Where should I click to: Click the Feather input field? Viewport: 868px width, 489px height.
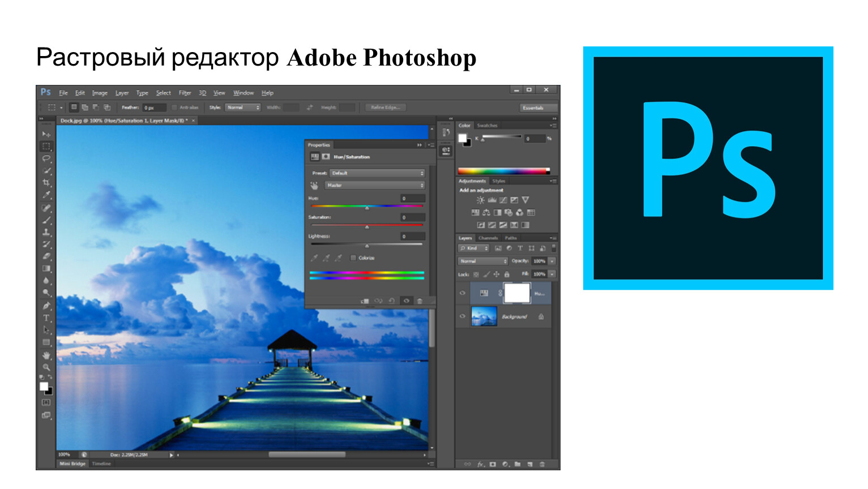click(x=154, y=108)
